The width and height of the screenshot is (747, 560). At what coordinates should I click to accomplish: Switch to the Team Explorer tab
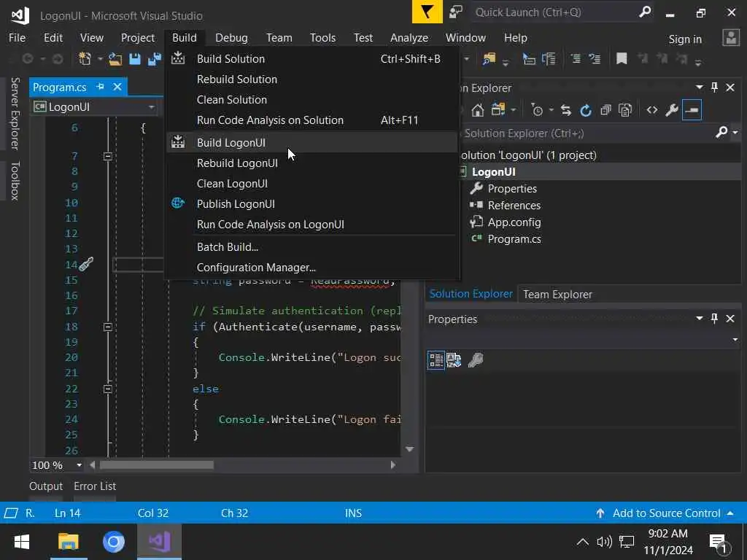(x=557, y=295)
